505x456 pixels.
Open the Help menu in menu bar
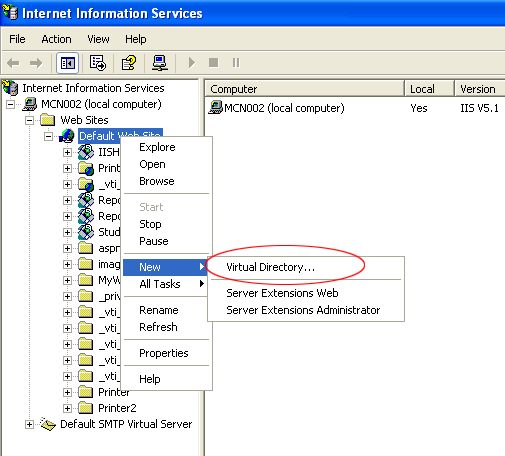[x=136, y=39]
